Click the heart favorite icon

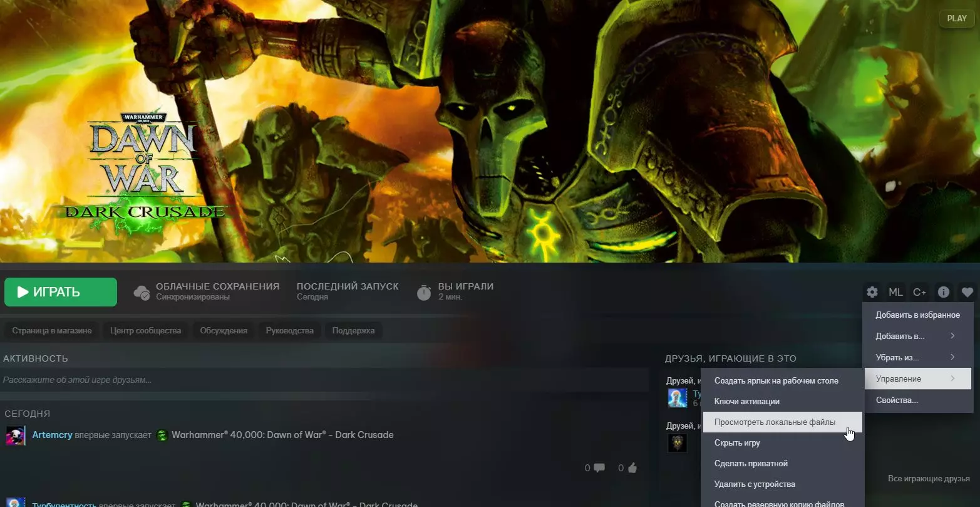(x=967, y=292)
